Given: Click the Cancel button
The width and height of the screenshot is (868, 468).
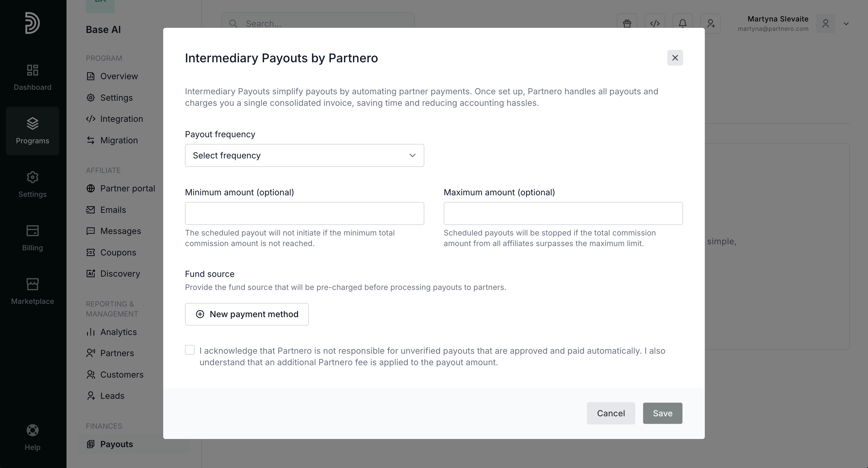Looking at the screenshot, I should (x=611, y=413).
